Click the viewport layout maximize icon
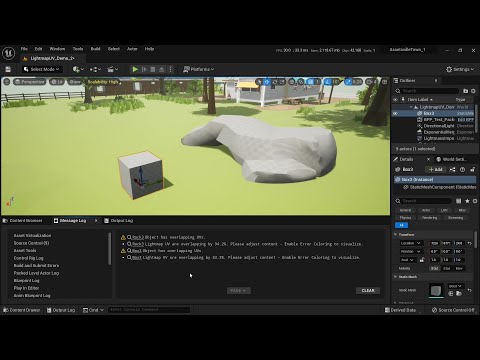 click(x=384, y=82)
